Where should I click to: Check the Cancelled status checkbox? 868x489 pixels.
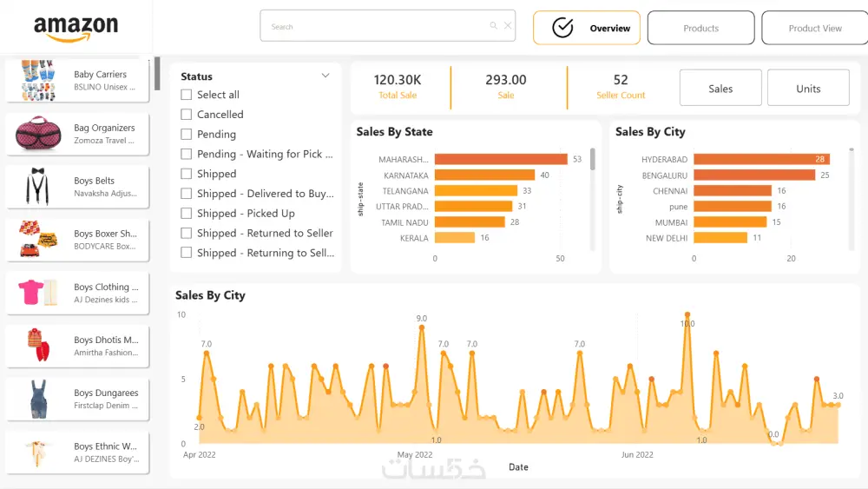click(187, 115)
